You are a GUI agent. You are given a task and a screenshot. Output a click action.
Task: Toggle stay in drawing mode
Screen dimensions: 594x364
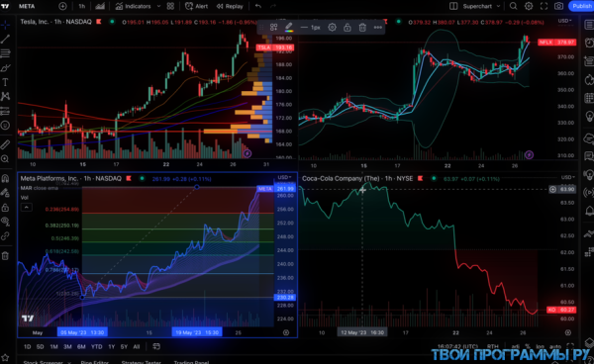tap(5, 193)
